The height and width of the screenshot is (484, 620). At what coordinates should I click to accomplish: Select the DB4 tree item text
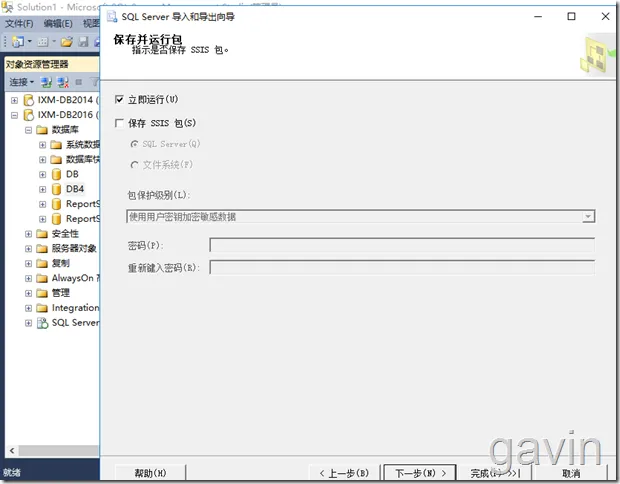coord(75,189)
